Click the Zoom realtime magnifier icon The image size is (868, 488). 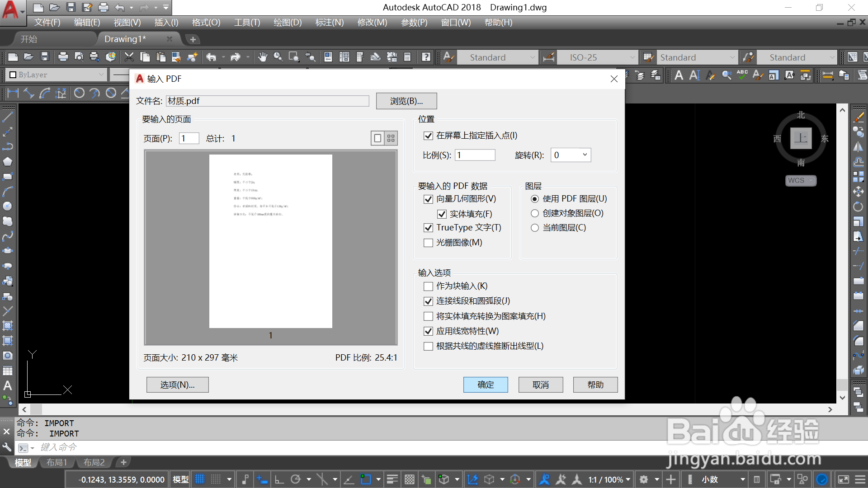[x=278, y=57]
